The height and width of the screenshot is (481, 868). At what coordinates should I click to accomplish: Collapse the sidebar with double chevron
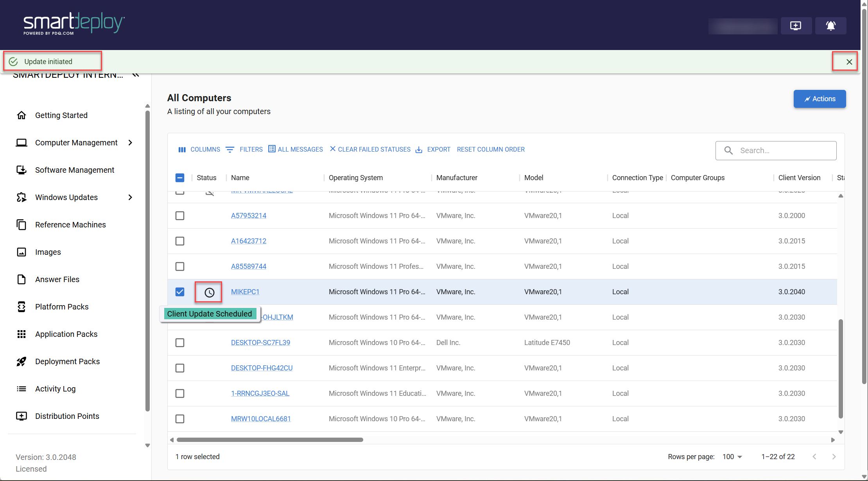136,75
